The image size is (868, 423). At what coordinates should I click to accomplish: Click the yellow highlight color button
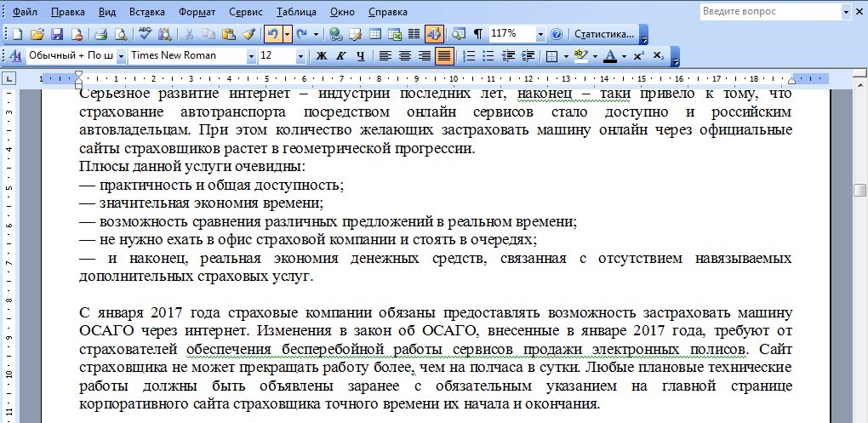(581, 56)
